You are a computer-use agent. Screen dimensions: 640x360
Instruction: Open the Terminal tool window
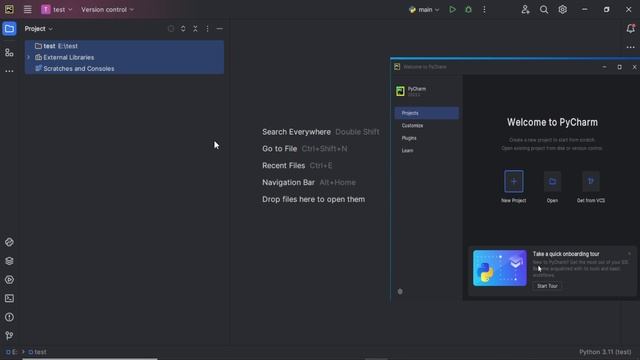click(9, 298)
